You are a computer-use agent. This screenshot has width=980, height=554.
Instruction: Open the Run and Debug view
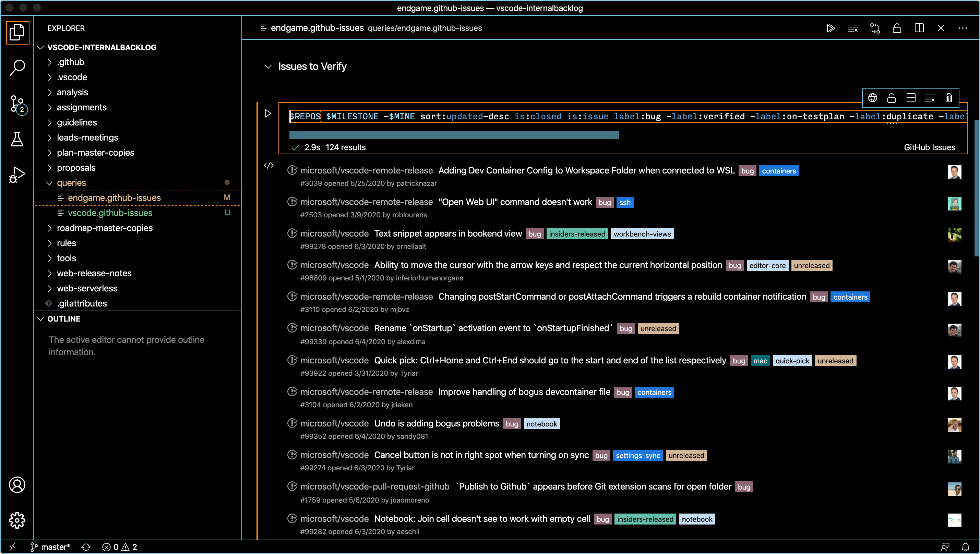click(17, 174)
